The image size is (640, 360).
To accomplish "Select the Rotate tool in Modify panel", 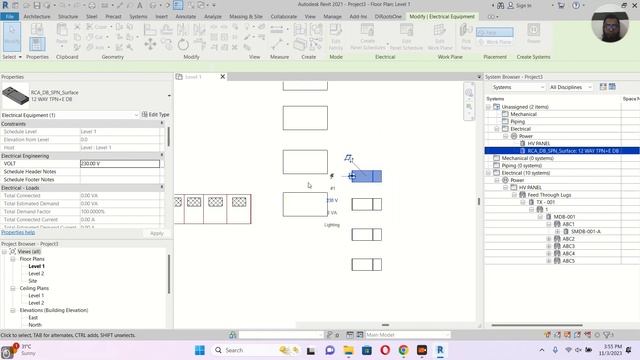I will 183,44.
